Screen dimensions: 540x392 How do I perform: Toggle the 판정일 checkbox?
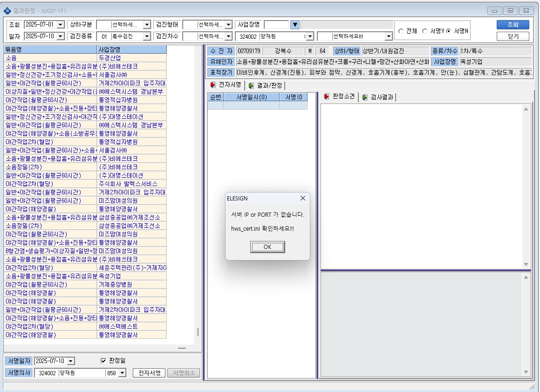pos(103,361)
